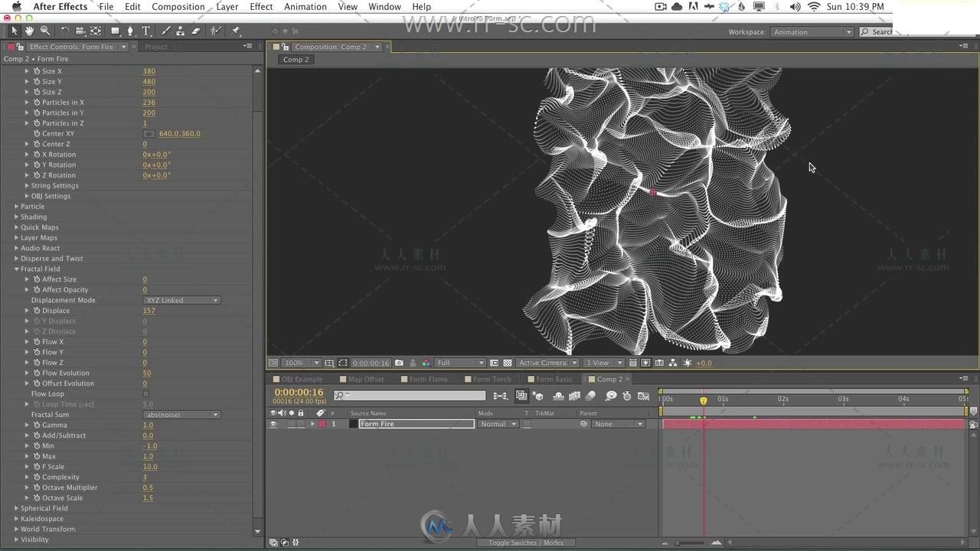980x551 pixels.
Task: Open the Fractal Sum abs(noise) dropdown
Action: [x=181, y=415]
